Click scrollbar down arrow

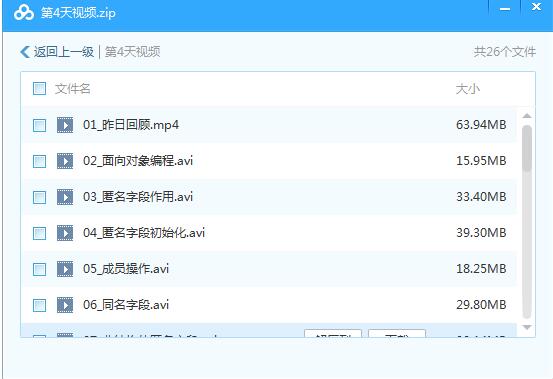527,328
